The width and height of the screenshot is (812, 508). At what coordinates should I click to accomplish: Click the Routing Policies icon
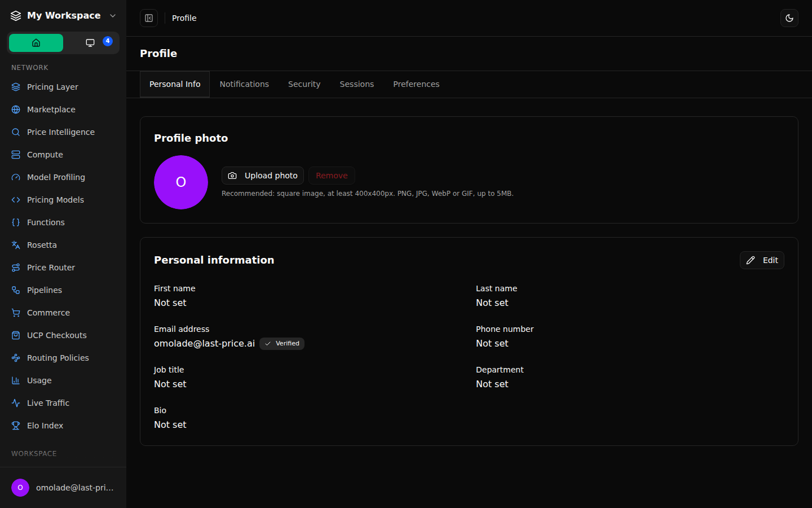coord(16,358)
